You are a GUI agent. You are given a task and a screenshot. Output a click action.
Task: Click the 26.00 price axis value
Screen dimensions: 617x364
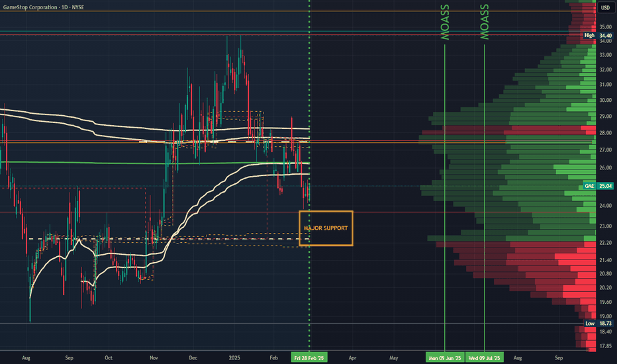tap(606, 167)
